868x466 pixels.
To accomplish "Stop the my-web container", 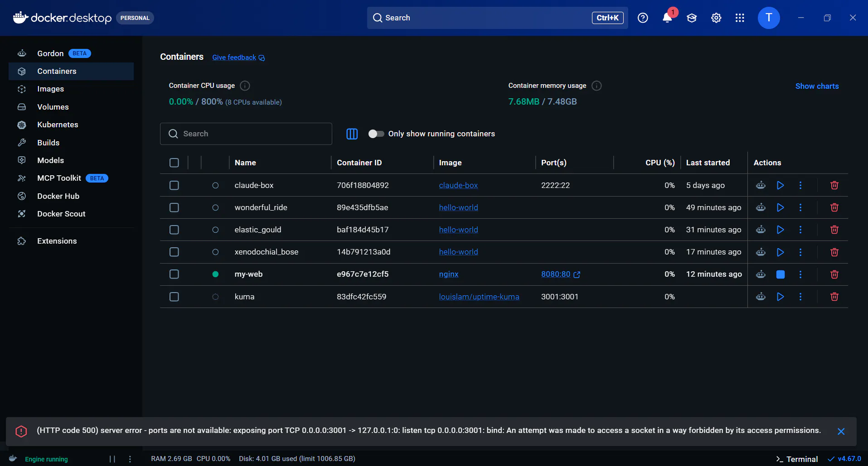I will [781, 274].
